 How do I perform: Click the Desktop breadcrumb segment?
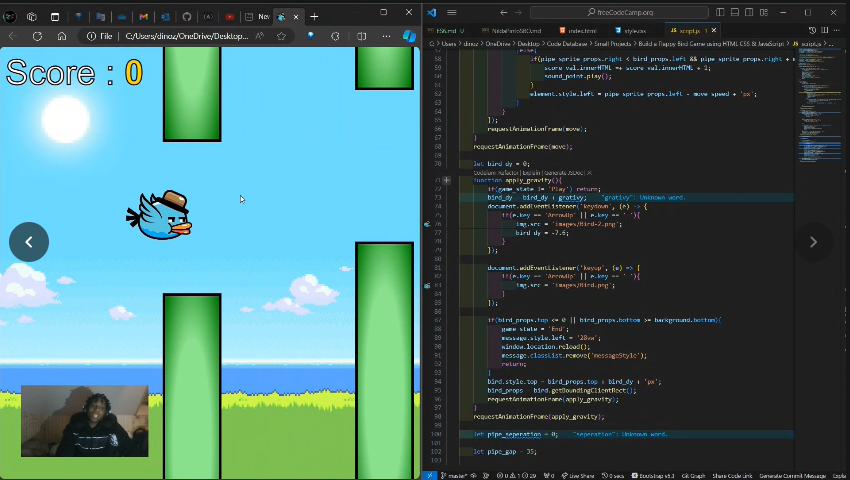click(528, 43)
